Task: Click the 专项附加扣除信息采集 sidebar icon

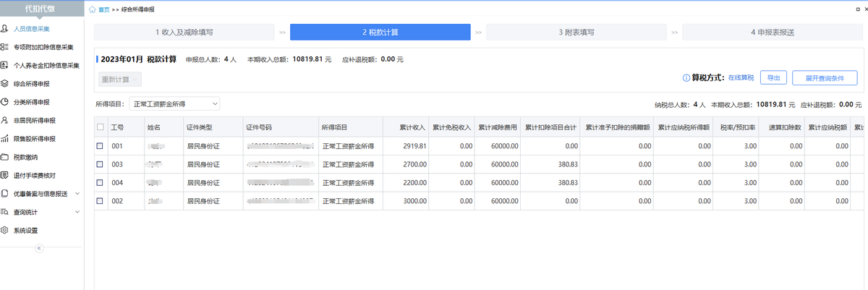Action: pyautogui.click(x=5, y=47)
